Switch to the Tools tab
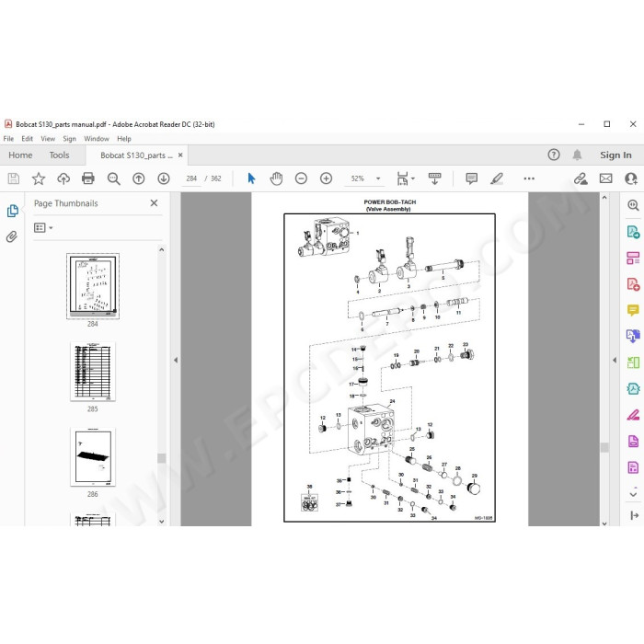This screenshot has height=644, width=644. pyautogui.click(x=59, y=155)
